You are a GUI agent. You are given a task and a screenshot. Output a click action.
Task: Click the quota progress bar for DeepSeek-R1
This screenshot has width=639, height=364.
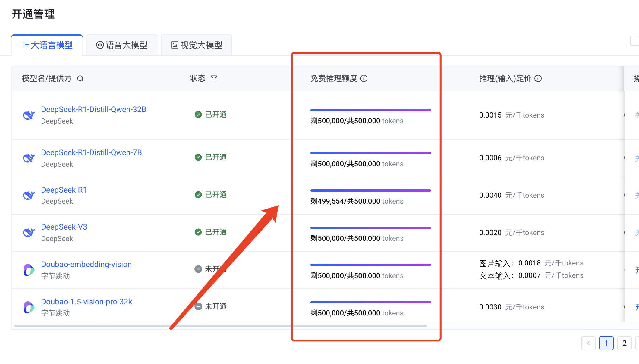370,190
